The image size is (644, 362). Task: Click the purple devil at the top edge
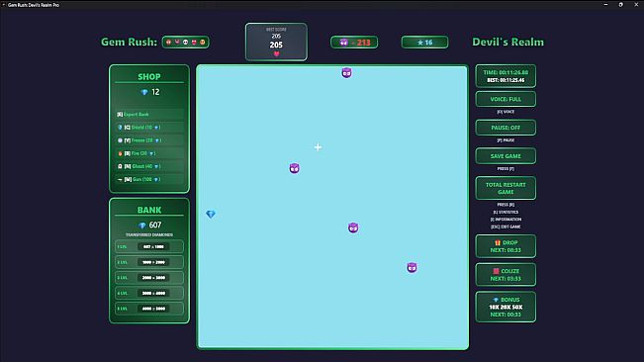(346, 73)
